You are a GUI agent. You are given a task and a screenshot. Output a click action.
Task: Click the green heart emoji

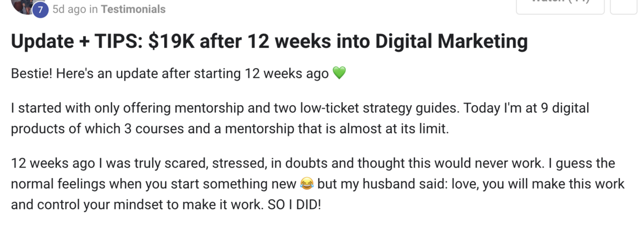tap(339, 74)
